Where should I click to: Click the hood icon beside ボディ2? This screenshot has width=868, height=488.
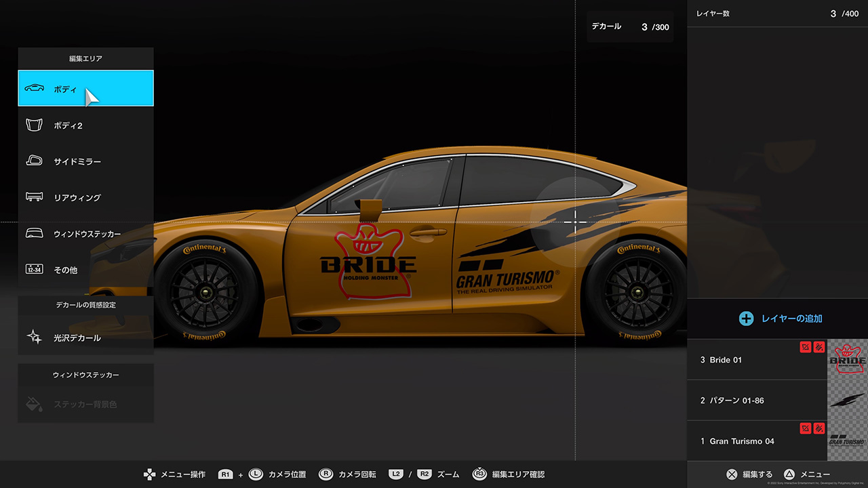34,125
